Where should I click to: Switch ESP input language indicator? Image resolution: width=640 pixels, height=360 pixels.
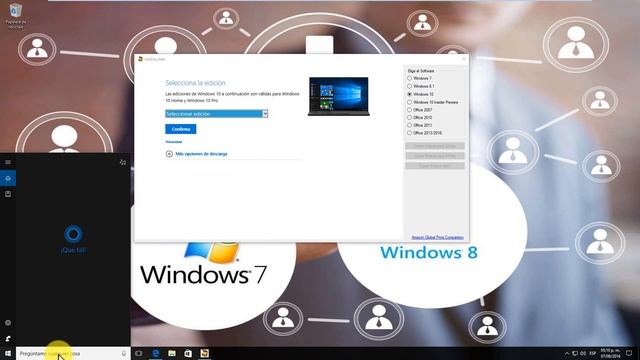(593, 353)
